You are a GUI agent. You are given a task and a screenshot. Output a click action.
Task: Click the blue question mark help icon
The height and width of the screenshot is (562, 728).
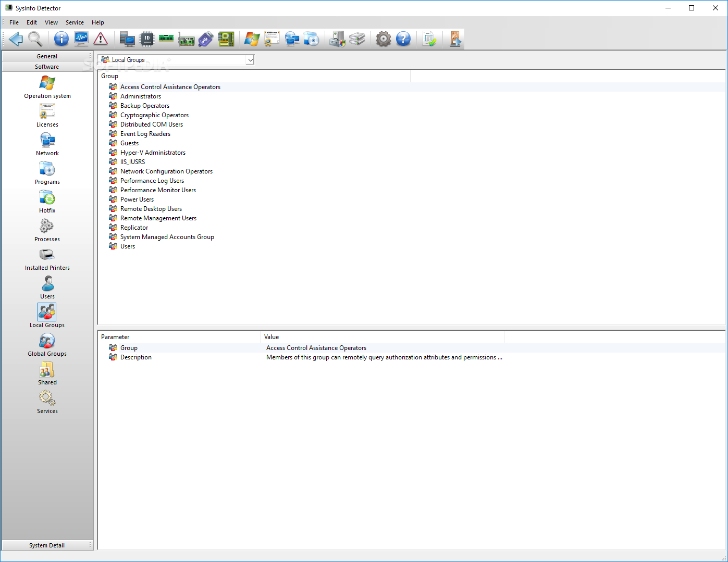pos(403,39)
